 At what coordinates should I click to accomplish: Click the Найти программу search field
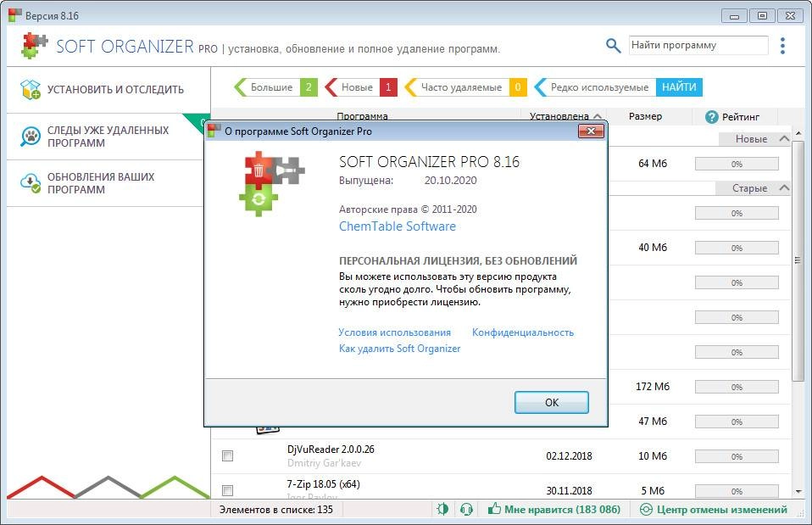click(x=698, y=45)
